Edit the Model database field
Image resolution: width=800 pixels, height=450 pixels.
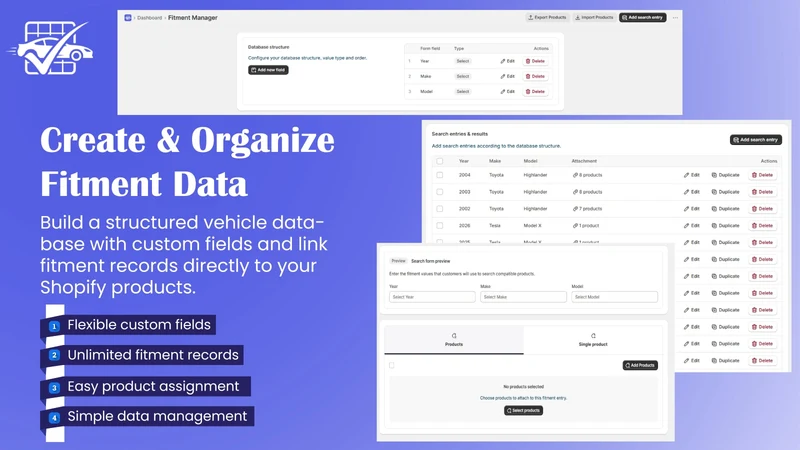[x=508, y=92]
